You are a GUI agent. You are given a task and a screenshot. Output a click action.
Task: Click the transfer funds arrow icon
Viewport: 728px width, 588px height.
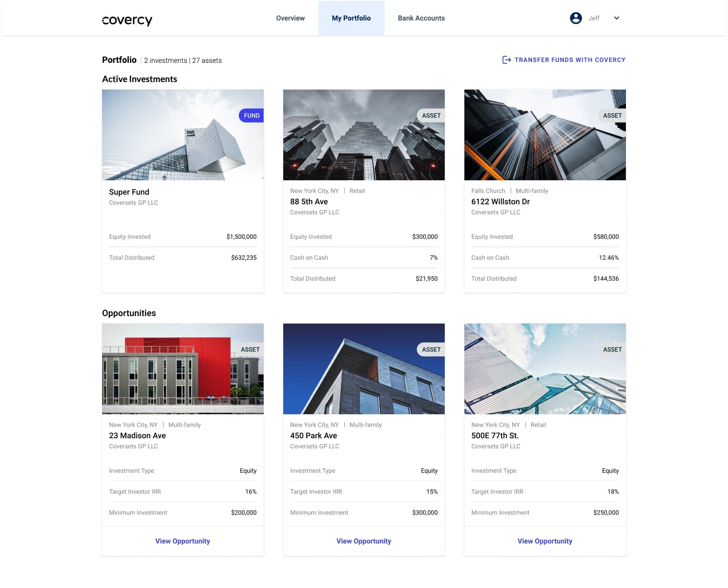point(506,60)
